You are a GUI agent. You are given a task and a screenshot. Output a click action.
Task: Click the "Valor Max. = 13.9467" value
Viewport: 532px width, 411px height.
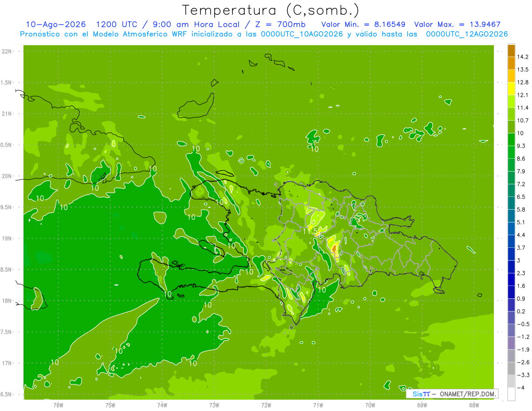point(457,24)
